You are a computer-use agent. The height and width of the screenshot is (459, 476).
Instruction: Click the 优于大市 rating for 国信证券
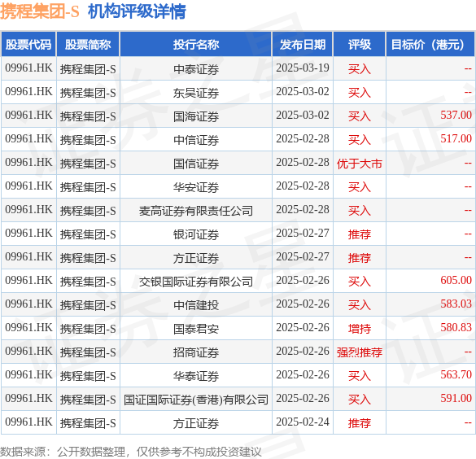(x=360, y=164)
